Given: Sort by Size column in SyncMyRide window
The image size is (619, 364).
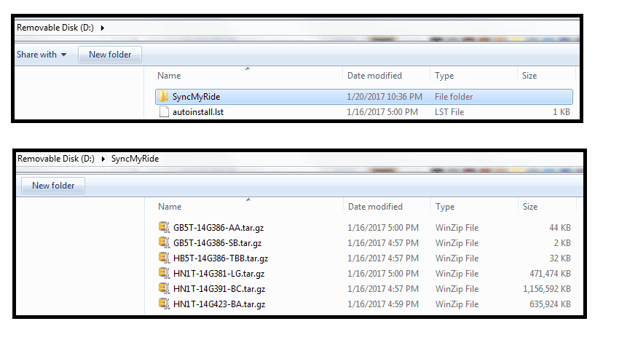Looking at the screenshot, I should [x=530, y=207].
